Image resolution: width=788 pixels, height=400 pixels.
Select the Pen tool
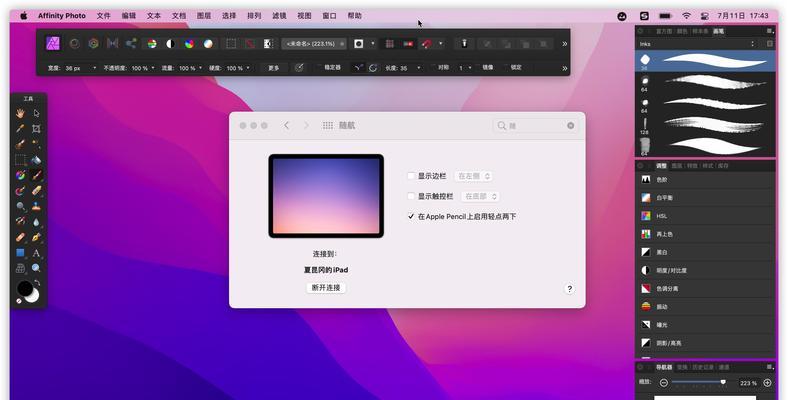point(36,237)
